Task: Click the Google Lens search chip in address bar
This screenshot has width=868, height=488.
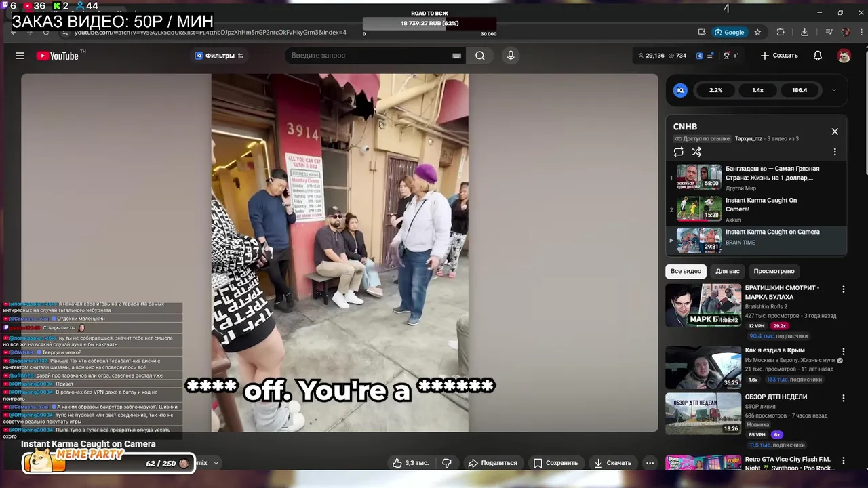Action: [730, 32]
